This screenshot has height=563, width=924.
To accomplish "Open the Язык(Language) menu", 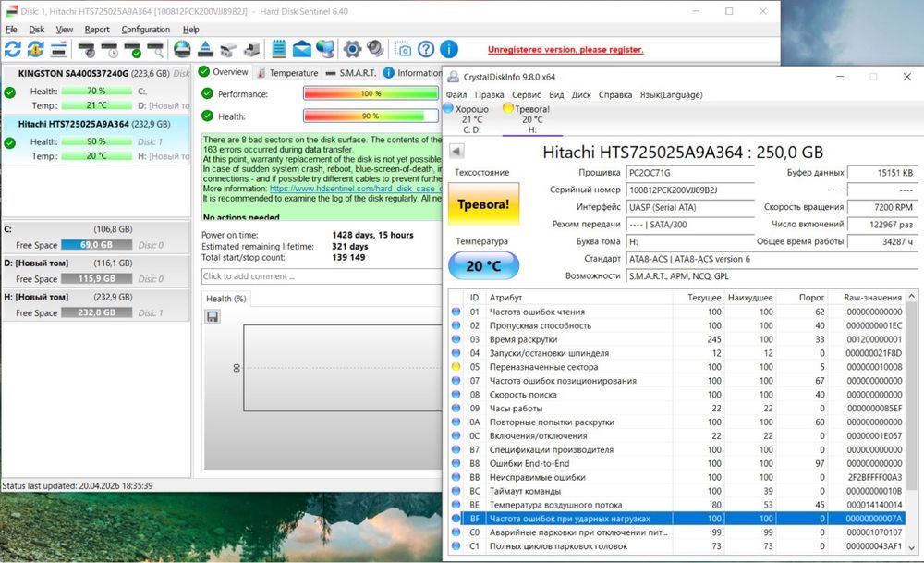I will [671, 95].
